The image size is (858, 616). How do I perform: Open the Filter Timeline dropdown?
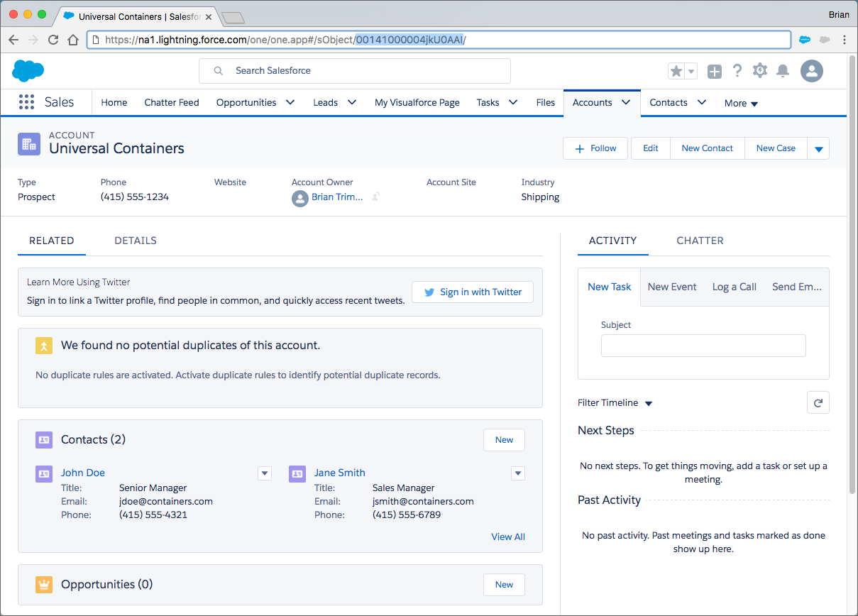[615, 402]
